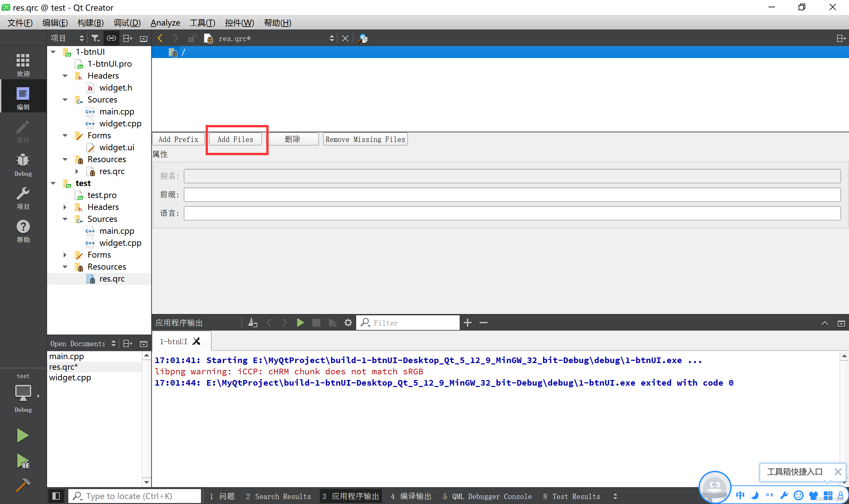849x504 pixels.
Task: Focus the 前缀 prefix input field
Action: click(x=512, y=195)
